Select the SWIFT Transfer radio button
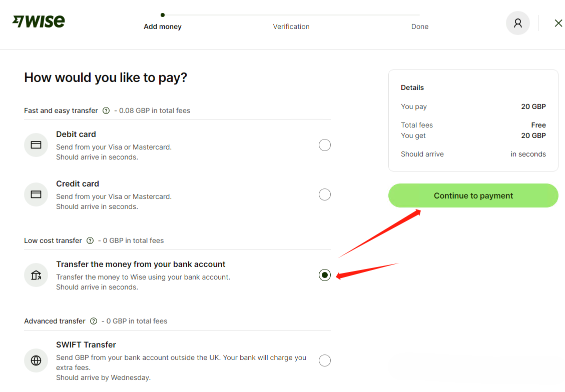 (325, 360)
